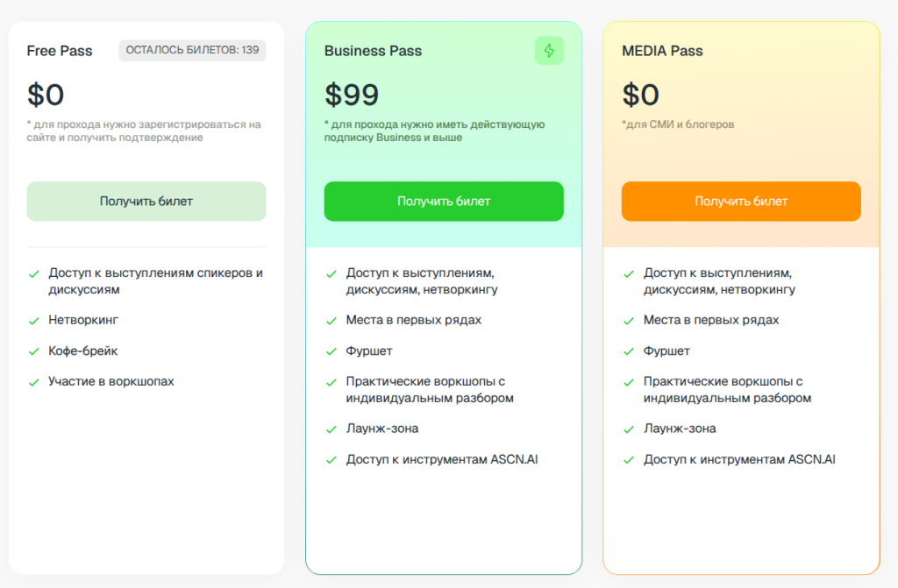The image size is (898, 588).
Task: Click the Business Pass 'Фуршет' checkmark
Action: point(331,351)
